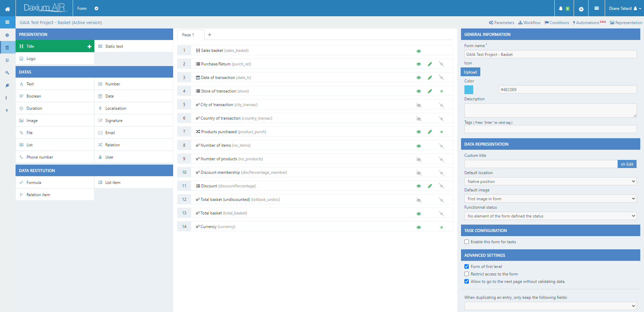This screenshot has height=312, width=644.
Task: Add a new page with plus tab
Action: (x=210, y=35)
